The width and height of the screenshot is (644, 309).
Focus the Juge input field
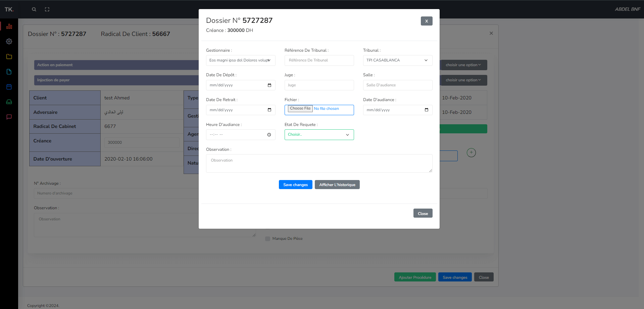[x=319, y=85]
